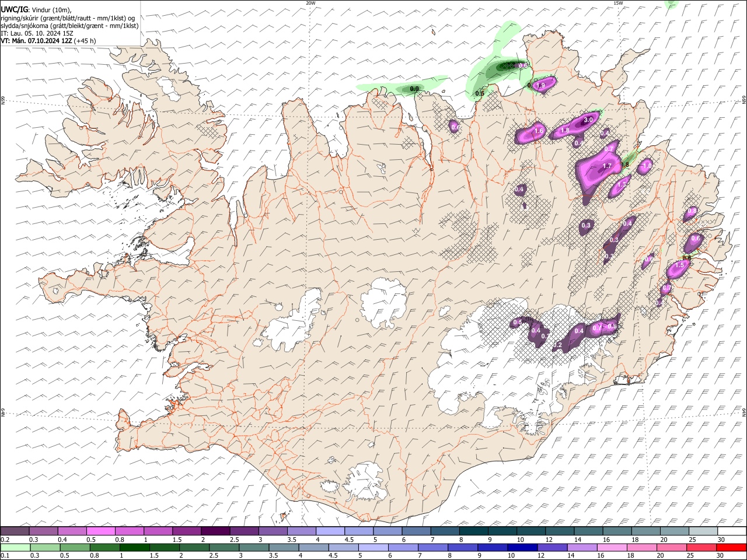This screenshot has height=560, width=747.
Task: Click the VT: Mán. 07.10.2024 12Z (+45 h) line
Action: pyautogui.click(x=48, y=41)
